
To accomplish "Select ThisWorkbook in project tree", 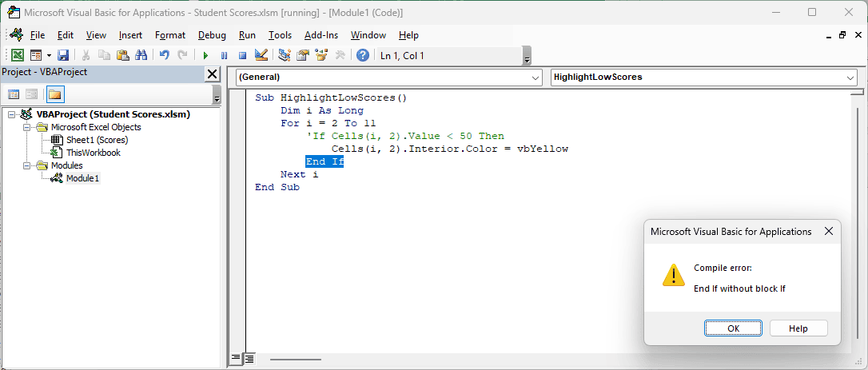I will pos(93,153).
